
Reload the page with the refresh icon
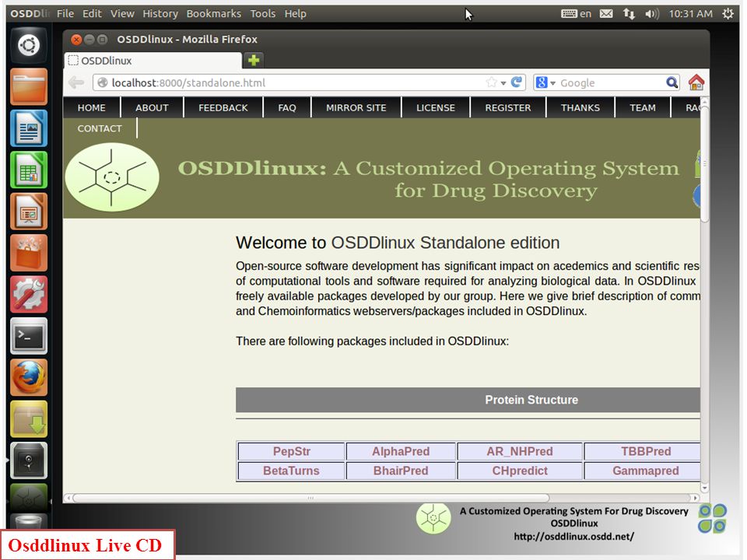click(x=517, y=82)
